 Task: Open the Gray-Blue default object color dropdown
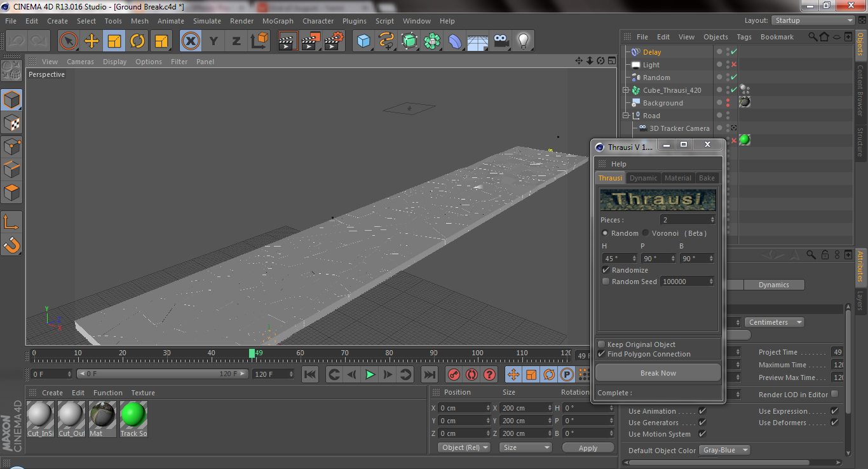click(x=724, y=450)
